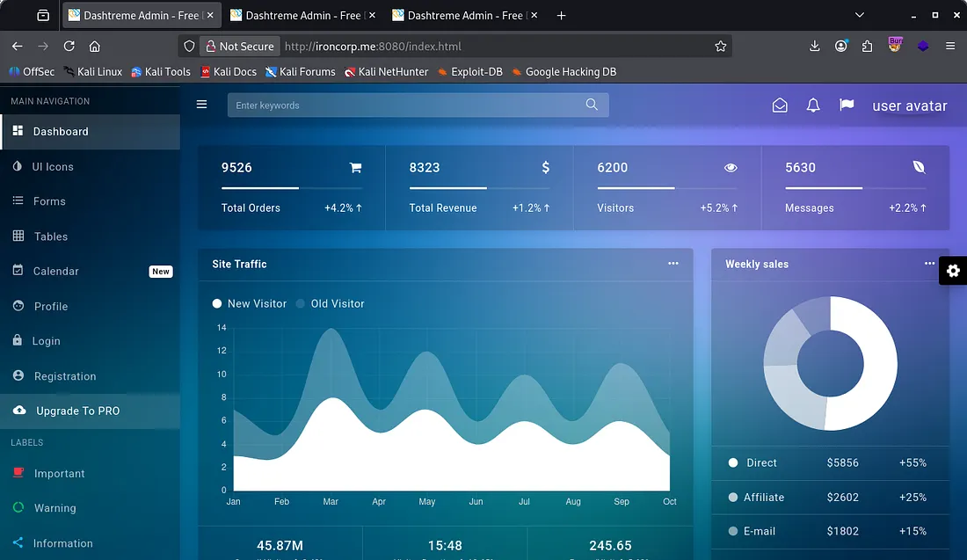Image resolution: width=967 pixels, height=560 pixels.
Task: Click the Firefox downloads icon
Action: point(815,47)
